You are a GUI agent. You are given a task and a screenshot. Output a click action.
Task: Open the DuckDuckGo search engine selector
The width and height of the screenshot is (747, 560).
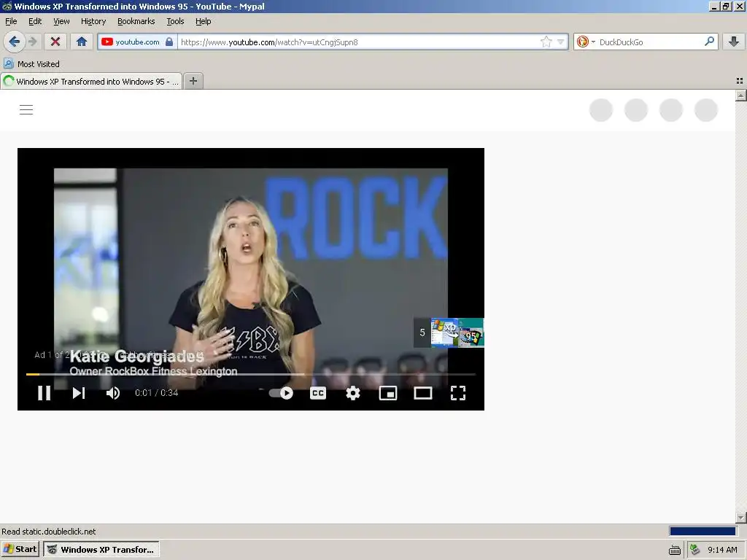pyautogui.click(x=586, y=42)
